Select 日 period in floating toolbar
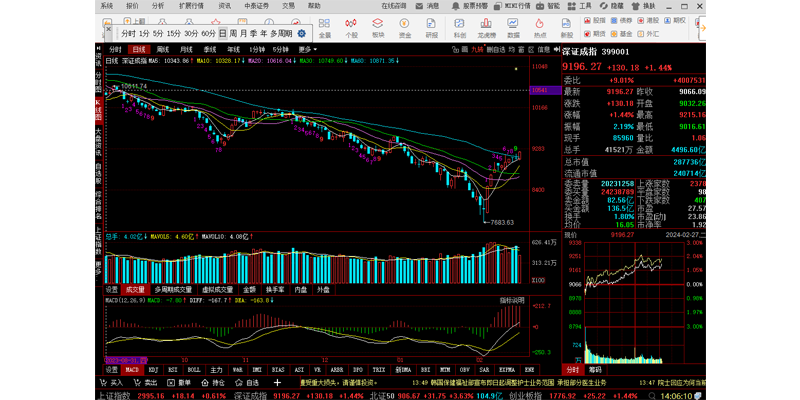The image size is (800, 400). [x=223, y=34]
